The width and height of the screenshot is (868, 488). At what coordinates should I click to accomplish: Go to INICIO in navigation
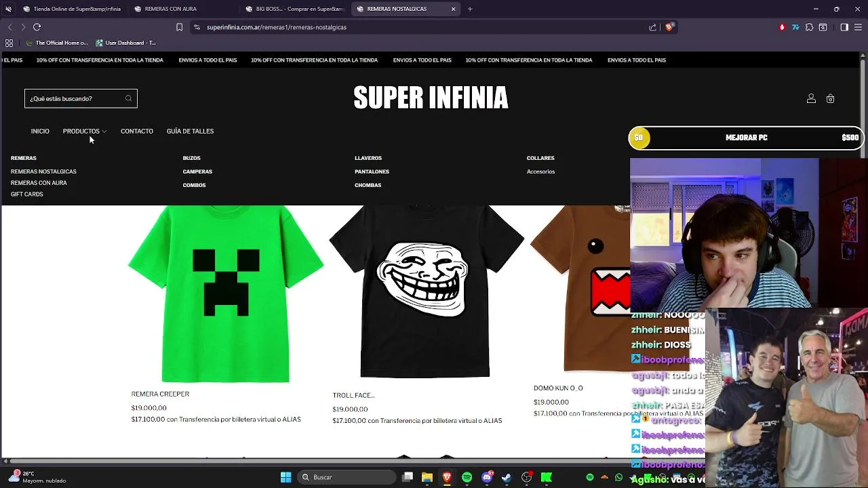pos(40,131)
